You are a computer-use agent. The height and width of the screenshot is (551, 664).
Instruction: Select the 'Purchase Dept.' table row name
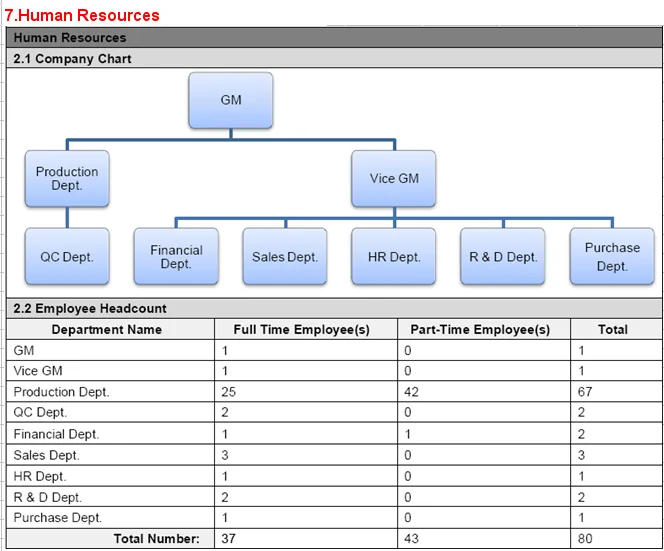(111, 518)
